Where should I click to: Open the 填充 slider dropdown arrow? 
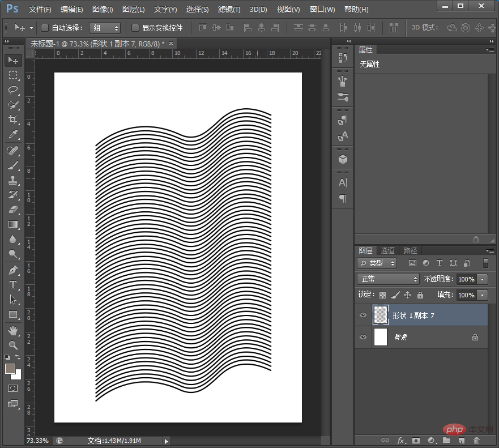tap(483, 295)
